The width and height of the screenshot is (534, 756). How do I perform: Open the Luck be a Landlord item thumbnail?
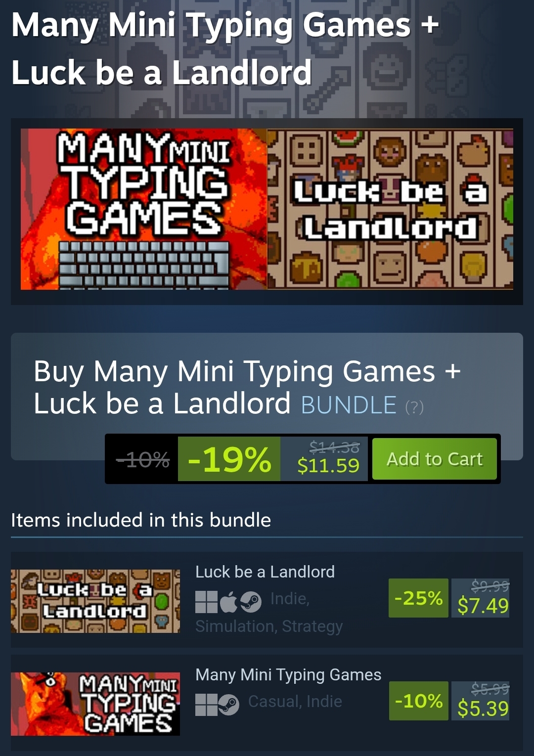(95, 601)
